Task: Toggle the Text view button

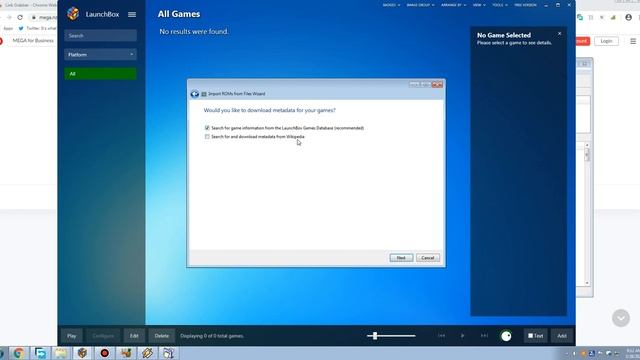Action: click(x=536, y=336)
